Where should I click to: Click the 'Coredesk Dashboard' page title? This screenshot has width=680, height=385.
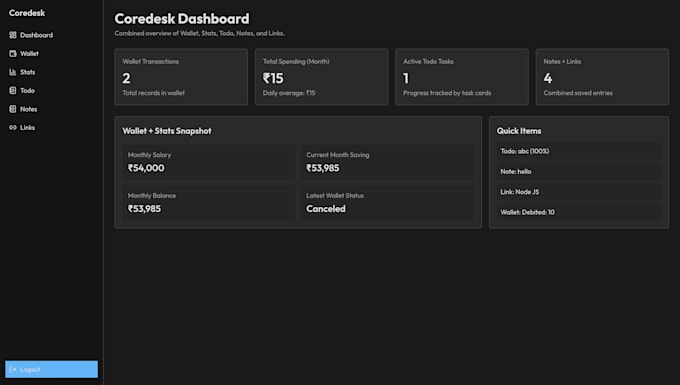(x=182, y=19)
